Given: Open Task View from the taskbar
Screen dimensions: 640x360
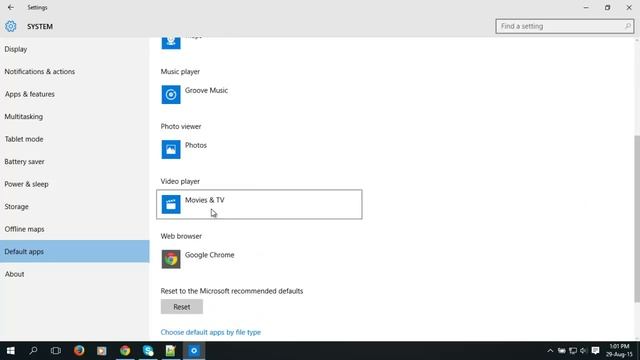Looking at the screenshot, I should click(56, 351).
